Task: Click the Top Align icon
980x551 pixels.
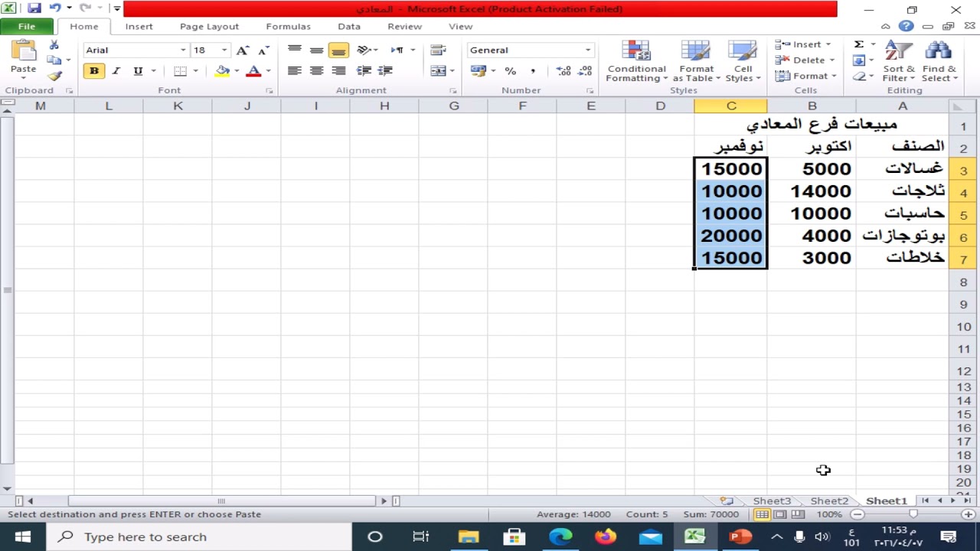Action: click(294, 50)
